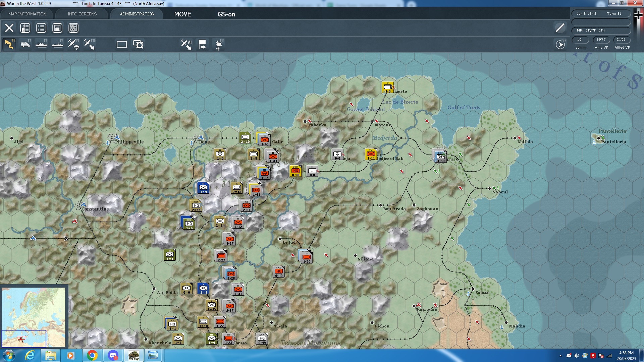Select the F1 move mode icon
This screenshot has height=362, width=644.
(x=9, y=44)
